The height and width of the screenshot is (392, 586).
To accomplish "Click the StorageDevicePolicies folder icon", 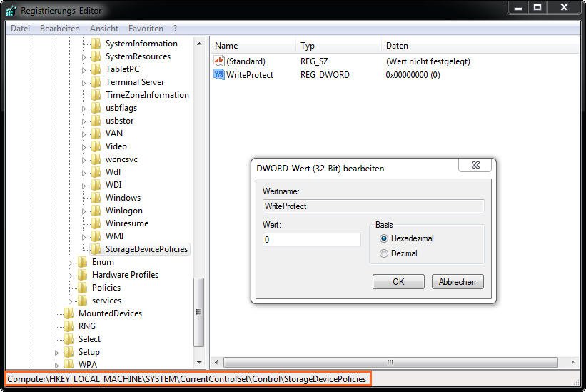I will (x=96, y=249).
